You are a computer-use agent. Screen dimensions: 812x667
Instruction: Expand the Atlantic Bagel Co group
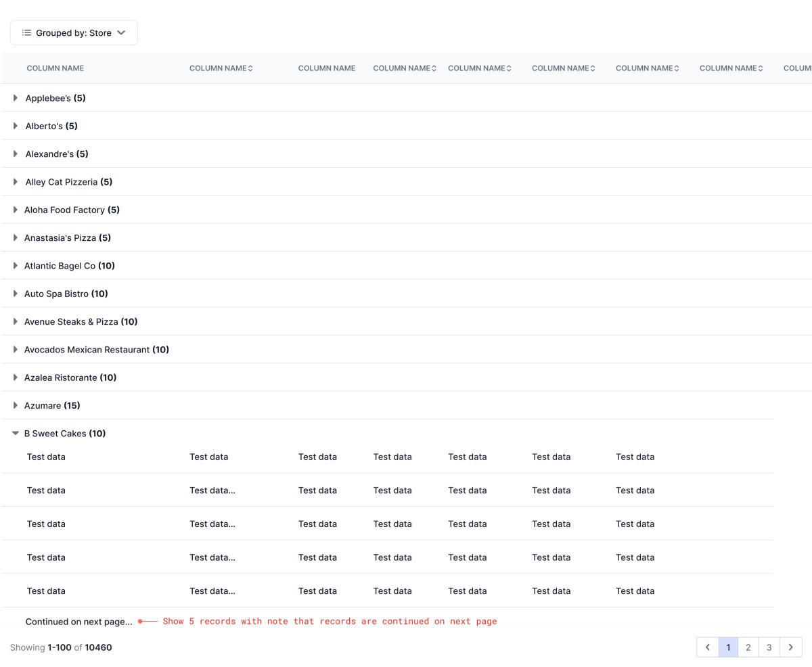click(x=15, y=266)
